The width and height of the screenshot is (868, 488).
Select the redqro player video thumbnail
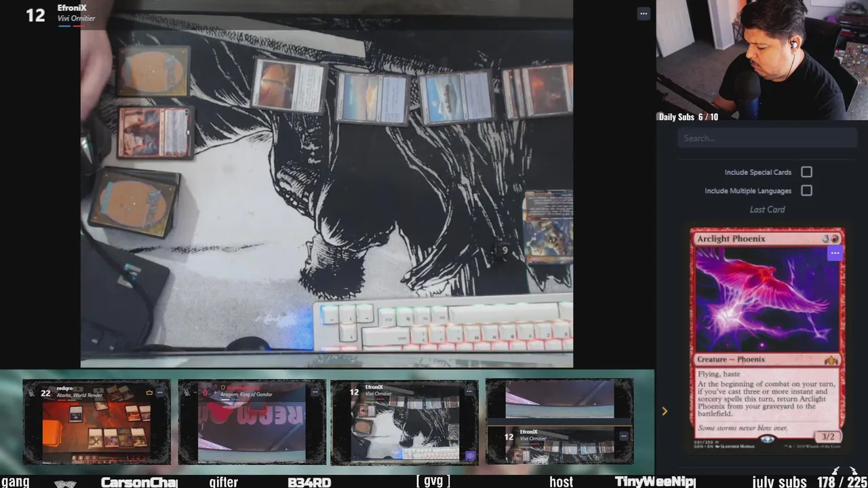pos(96,422)
